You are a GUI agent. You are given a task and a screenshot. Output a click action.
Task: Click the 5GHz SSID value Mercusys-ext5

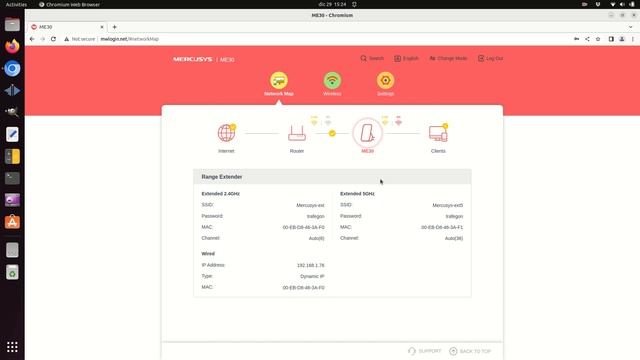coord(448,205)
